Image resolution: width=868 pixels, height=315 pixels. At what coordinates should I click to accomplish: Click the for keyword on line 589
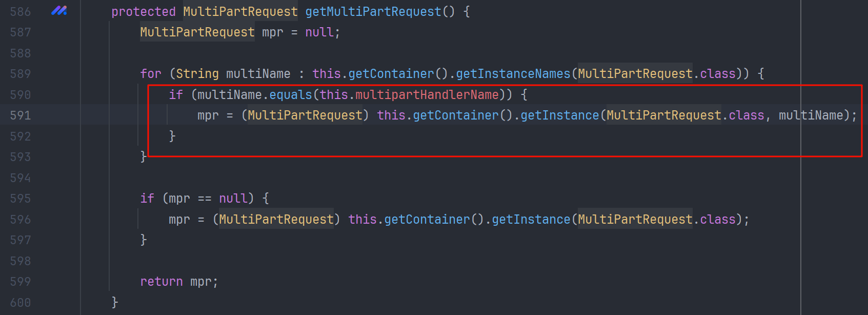click(151, 74)
